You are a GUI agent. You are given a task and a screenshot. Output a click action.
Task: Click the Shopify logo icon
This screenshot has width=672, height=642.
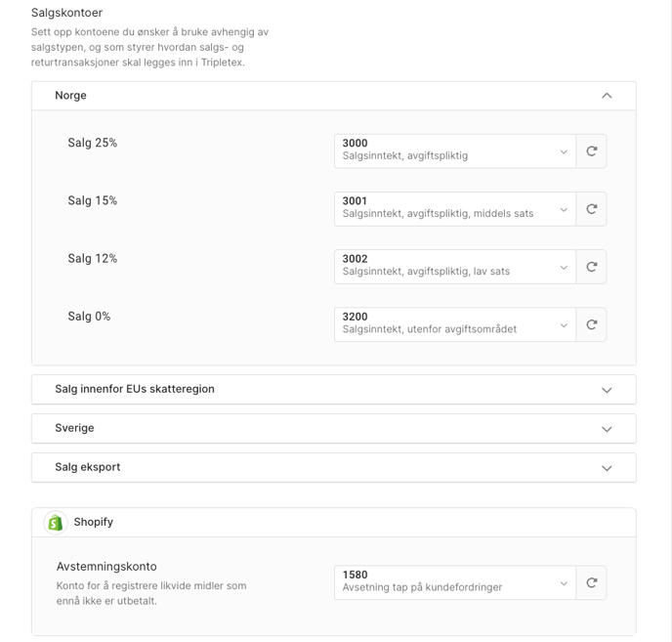tap(56, 523)
